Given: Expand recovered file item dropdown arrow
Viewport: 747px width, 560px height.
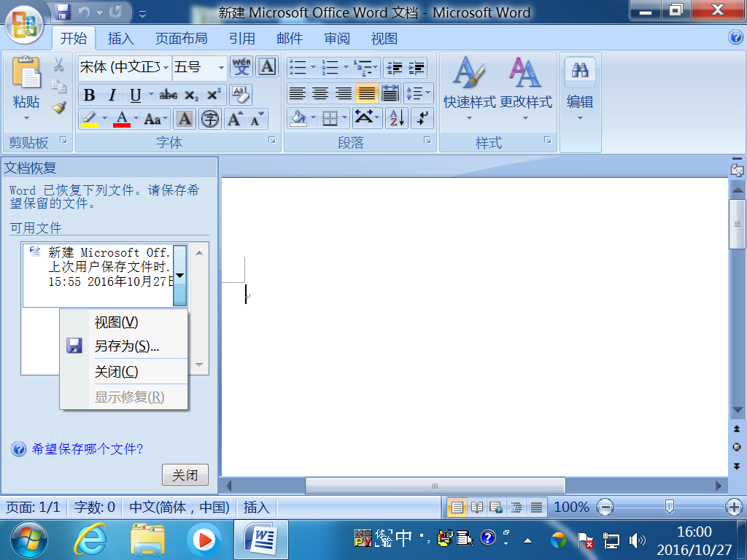Looking at the screenshot, I should tap(179, 275).
